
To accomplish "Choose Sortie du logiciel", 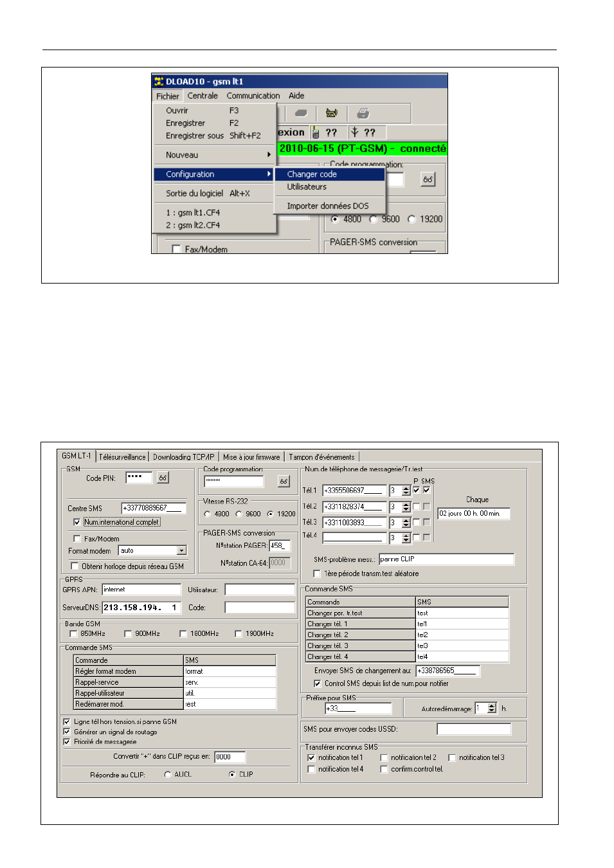I will point(215,193).
